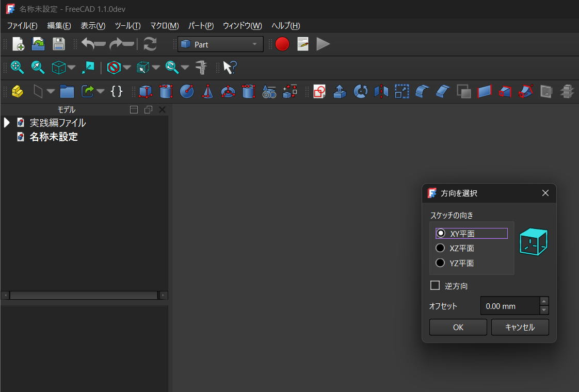Enable the 逆方向 checkbox
This screenshot has width=579, height=392.
pos(435,285)
